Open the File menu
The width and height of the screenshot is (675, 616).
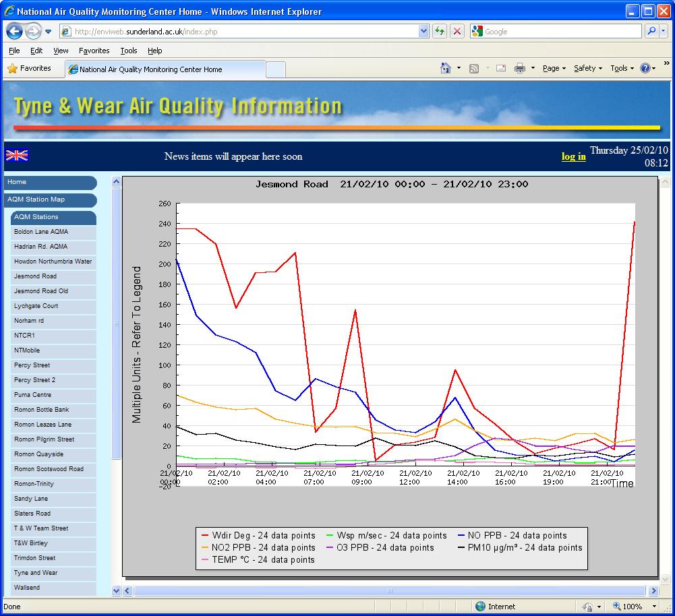click(13, 50)
